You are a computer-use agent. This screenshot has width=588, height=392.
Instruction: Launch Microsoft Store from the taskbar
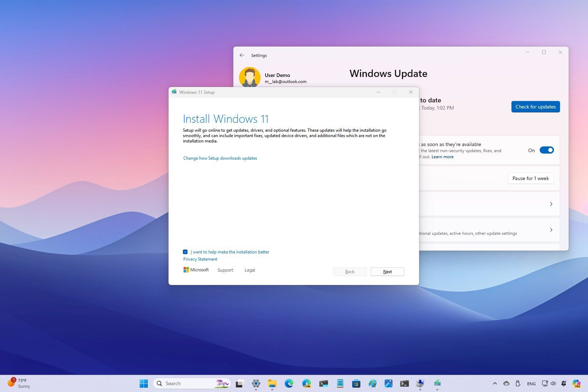point(356,383)
